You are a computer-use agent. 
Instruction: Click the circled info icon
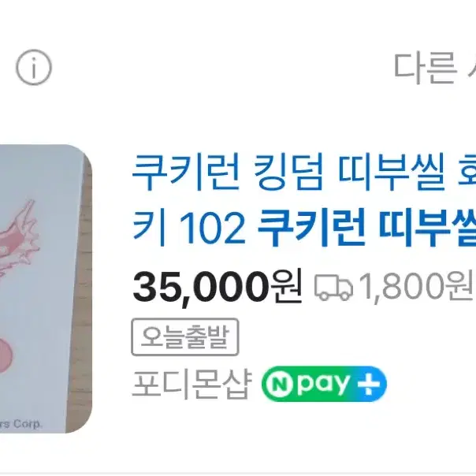point(34,67)
